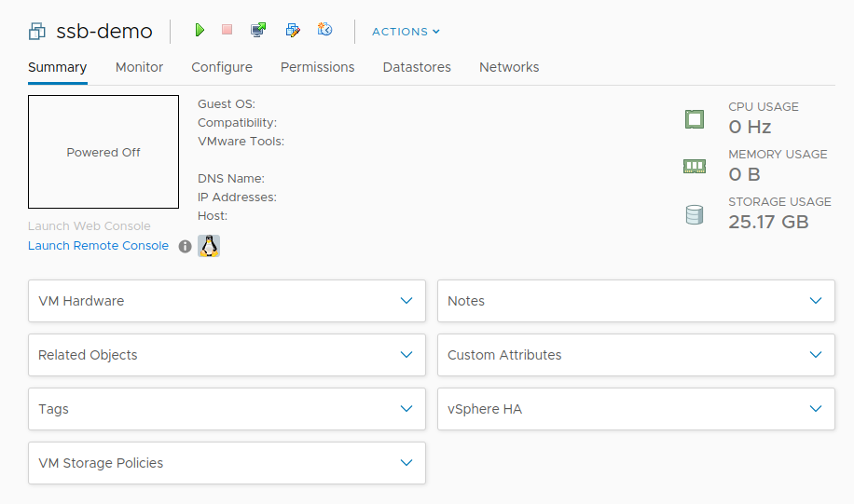The width and height of the screenshot is (854, 504).
Task: Expand the vSphere HA panel
Action: pyautogui.click(x=816, y=409)
